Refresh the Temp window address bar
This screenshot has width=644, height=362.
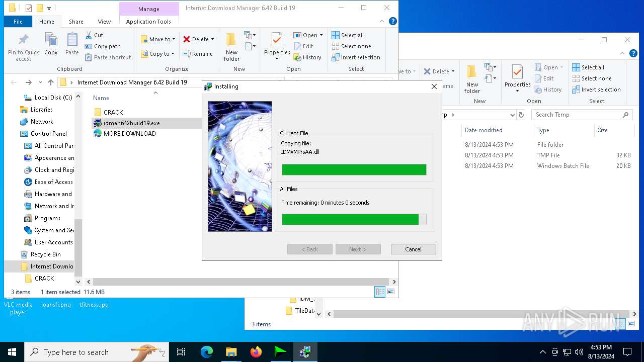521,115
